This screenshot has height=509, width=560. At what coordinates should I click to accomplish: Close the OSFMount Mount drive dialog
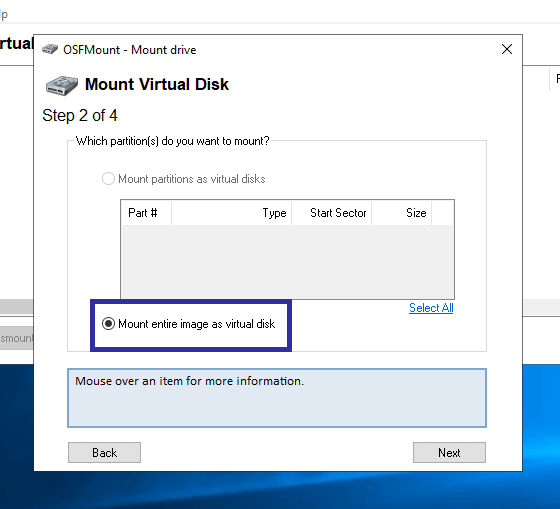[x=507, y=49]
